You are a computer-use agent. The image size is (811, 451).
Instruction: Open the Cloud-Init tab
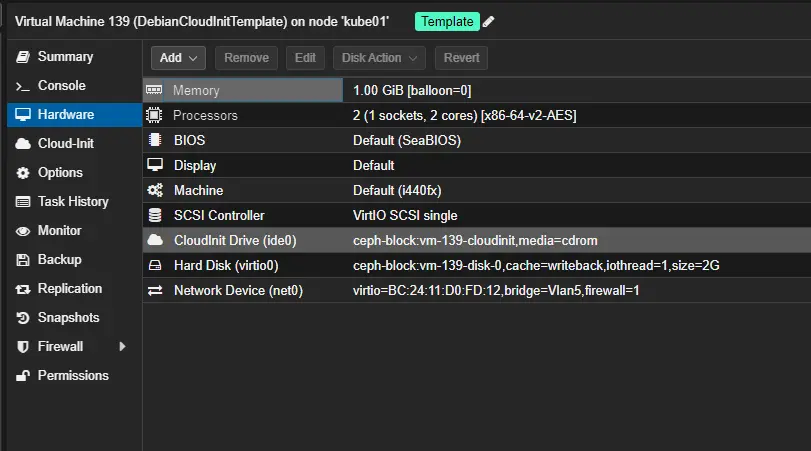coord(65,143)
